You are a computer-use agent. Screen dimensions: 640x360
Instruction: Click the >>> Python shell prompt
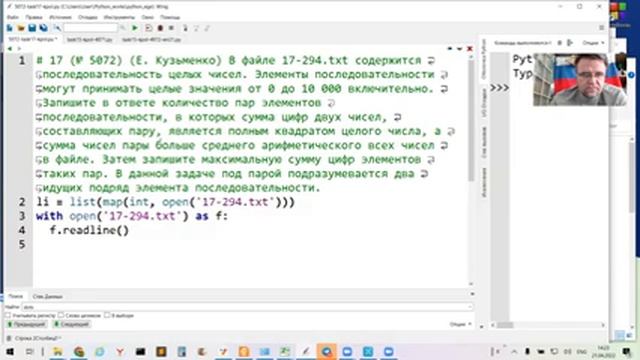tap(500, 87)
